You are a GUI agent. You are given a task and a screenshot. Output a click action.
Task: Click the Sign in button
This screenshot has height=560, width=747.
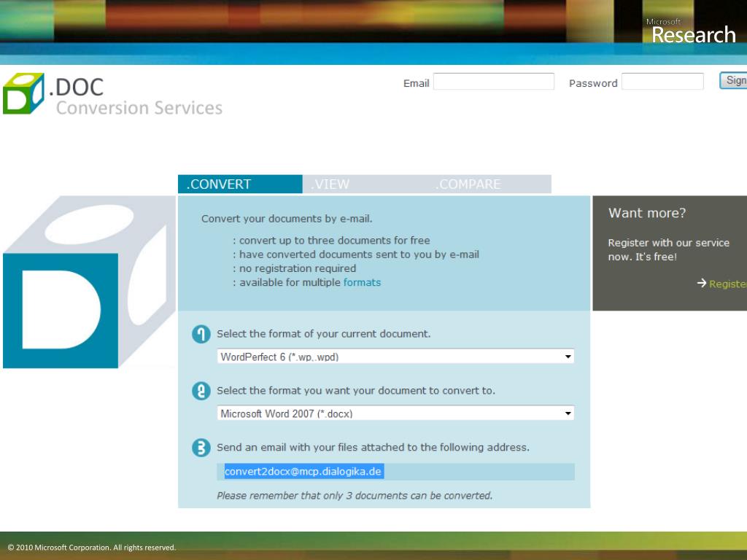pos(734,80)
